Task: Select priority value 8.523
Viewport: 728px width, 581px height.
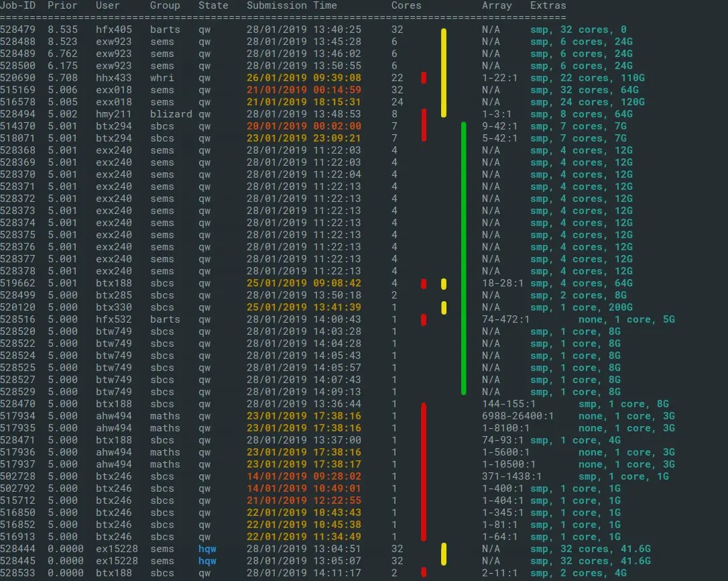Action: 62,42
